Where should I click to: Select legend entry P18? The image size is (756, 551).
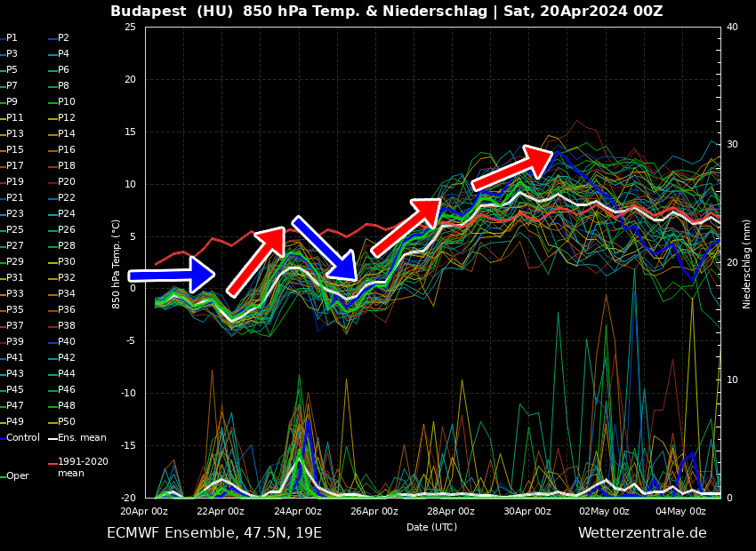point(61,165)
